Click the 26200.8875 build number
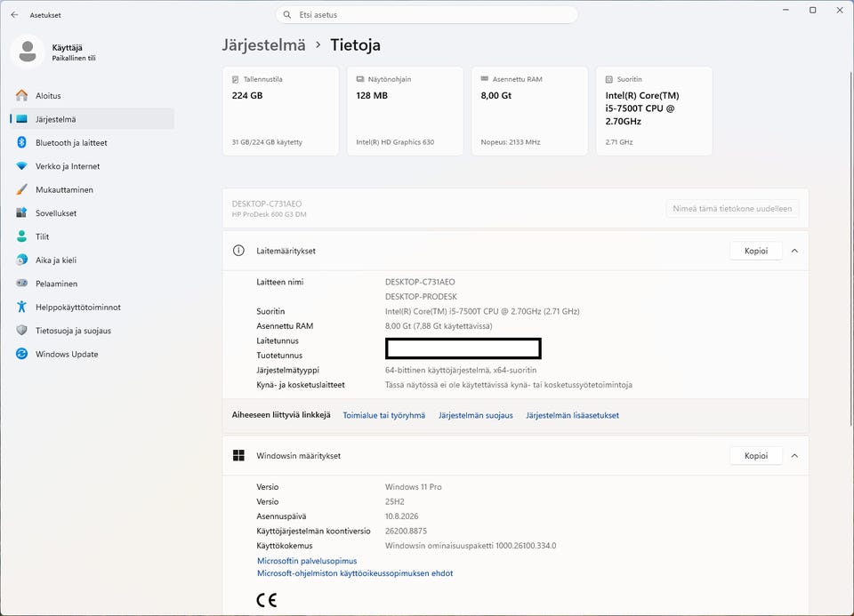This screenshot has height=616, width=854. point(406,531)
